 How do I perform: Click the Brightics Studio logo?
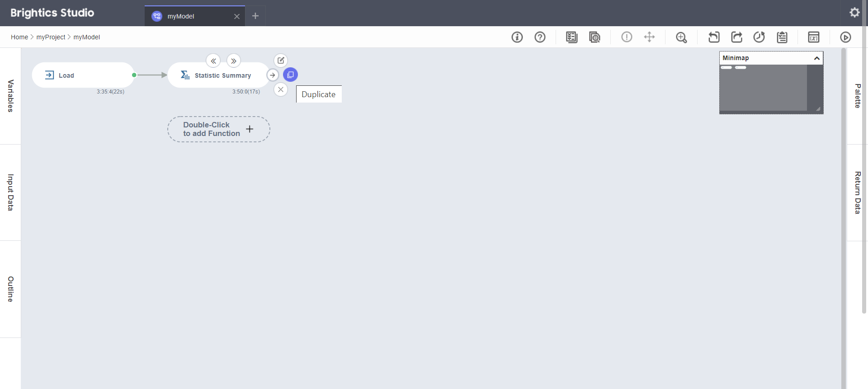click(52, 13)
